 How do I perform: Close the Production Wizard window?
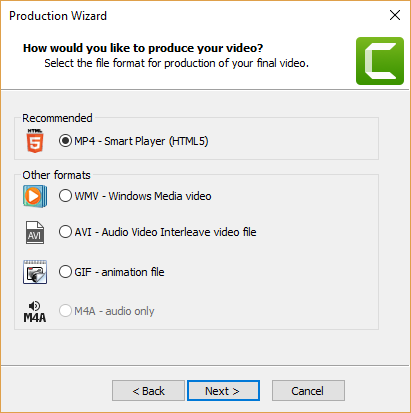(395, 15)
